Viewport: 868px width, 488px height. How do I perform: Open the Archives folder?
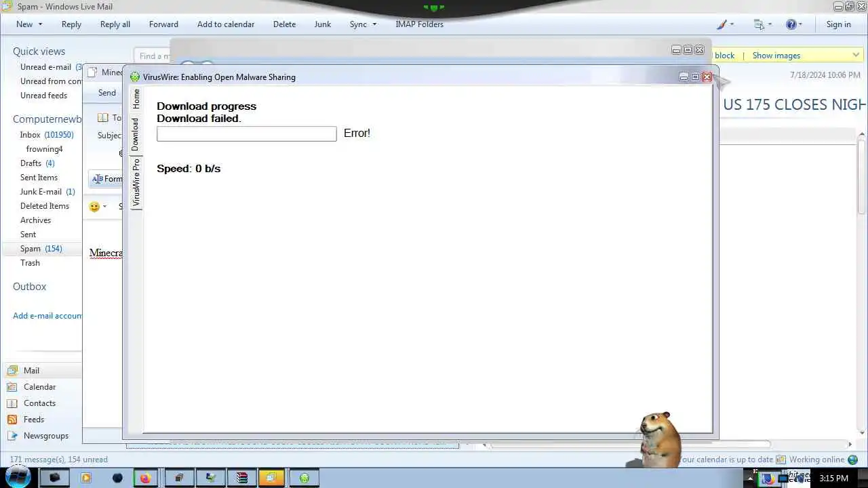tap(35, 220)
